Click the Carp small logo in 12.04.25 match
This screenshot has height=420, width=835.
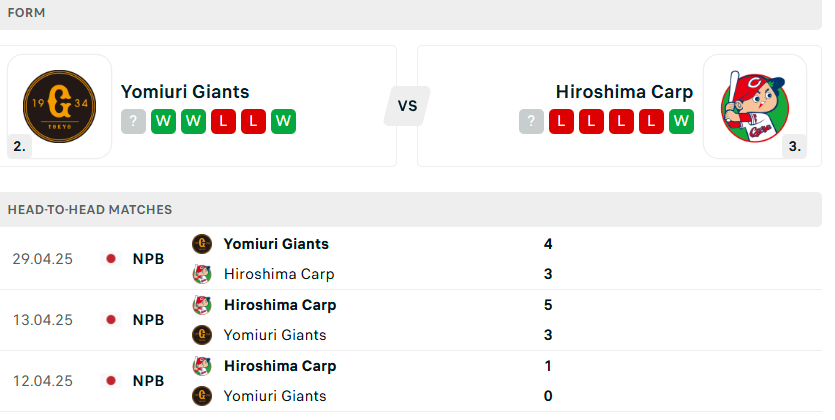(202, 366)
